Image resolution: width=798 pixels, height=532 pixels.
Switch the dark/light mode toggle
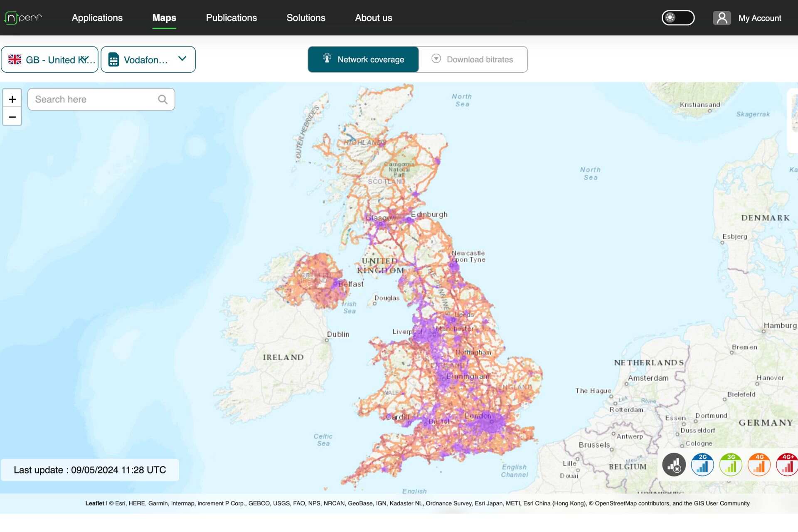[x=678, y=18]
